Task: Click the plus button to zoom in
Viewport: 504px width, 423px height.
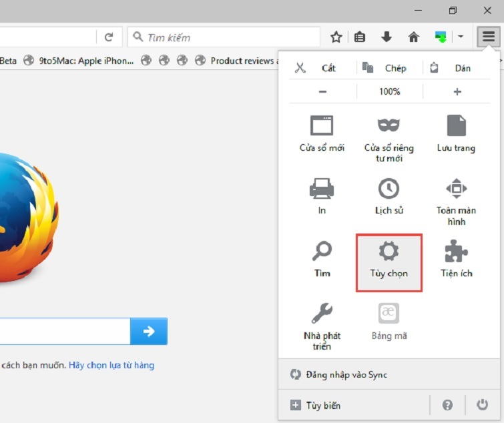Action: click(457, 92)
